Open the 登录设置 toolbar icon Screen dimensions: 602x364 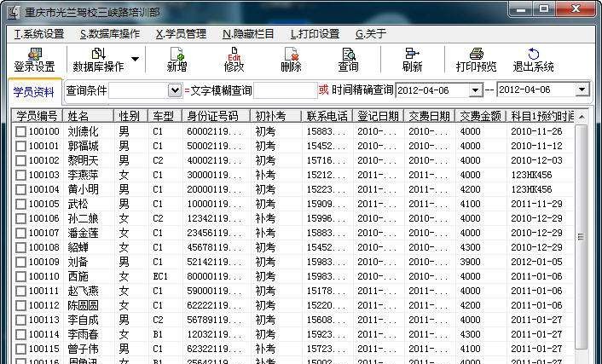pyautogui.click(x=35, y=60)
